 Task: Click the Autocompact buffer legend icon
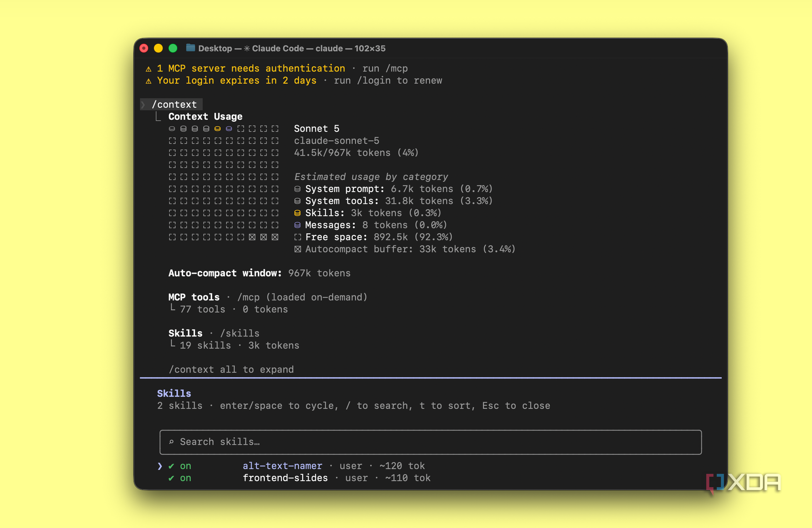pos(297,249)
